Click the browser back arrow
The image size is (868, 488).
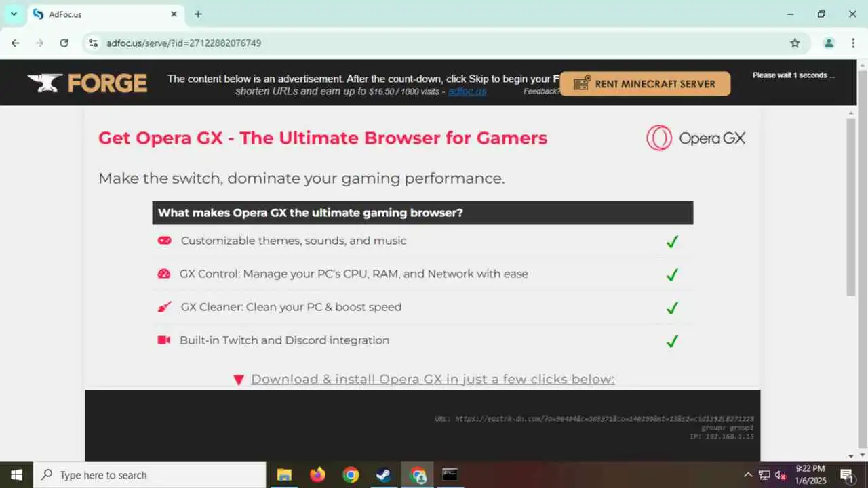point(16,43)
